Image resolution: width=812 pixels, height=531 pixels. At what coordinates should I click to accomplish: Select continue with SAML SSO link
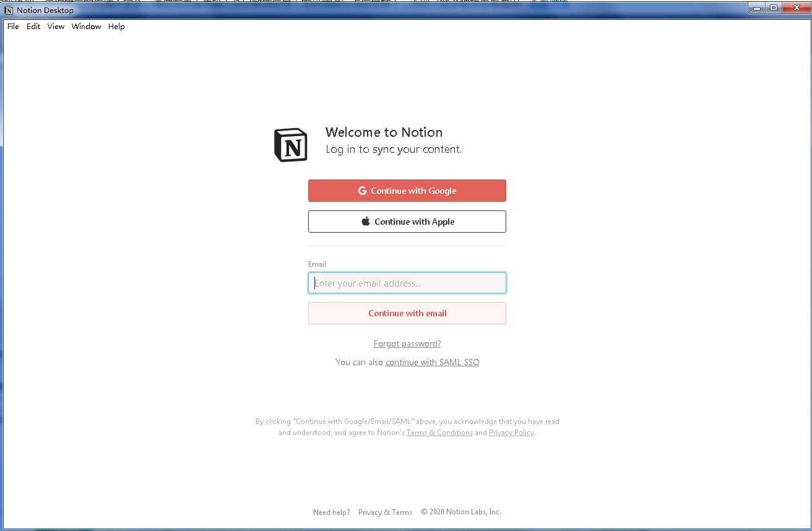click(432, 362)
